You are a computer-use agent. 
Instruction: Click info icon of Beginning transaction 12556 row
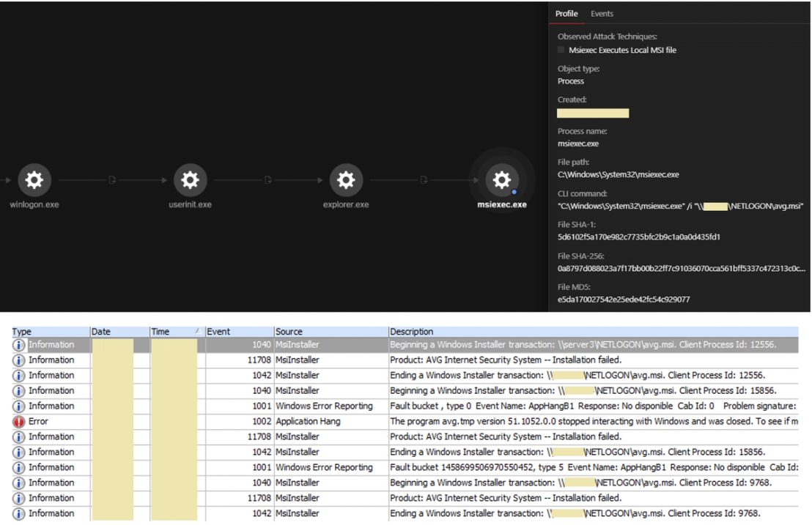coord(18,345)
